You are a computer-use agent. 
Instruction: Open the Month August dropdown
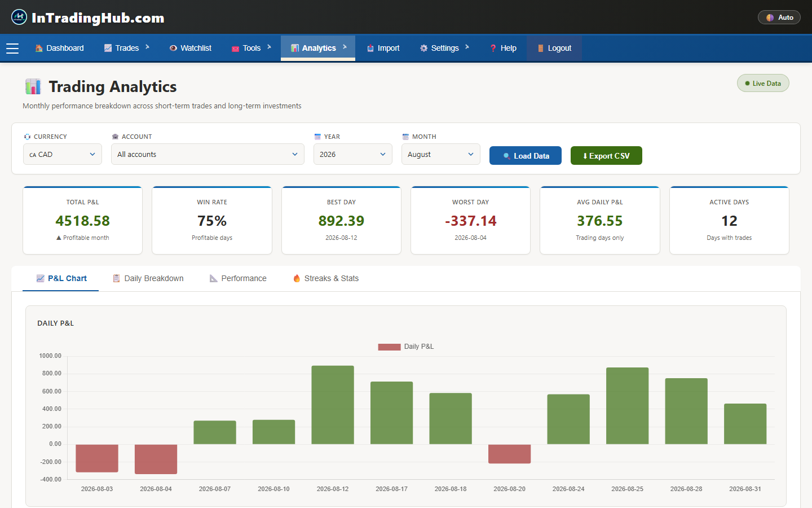(x=441, y=154)
